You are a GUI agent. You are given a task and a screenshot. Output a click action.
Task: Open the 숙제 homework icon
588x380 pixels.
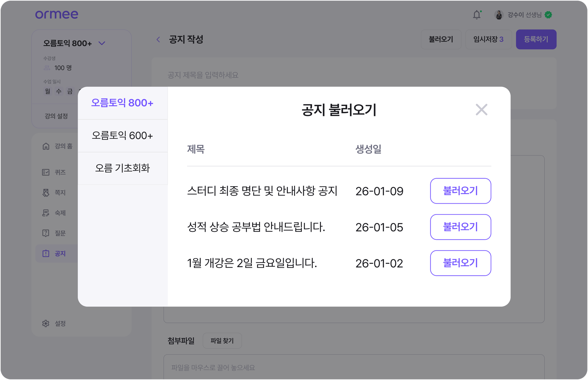click(x=45, y=213)
